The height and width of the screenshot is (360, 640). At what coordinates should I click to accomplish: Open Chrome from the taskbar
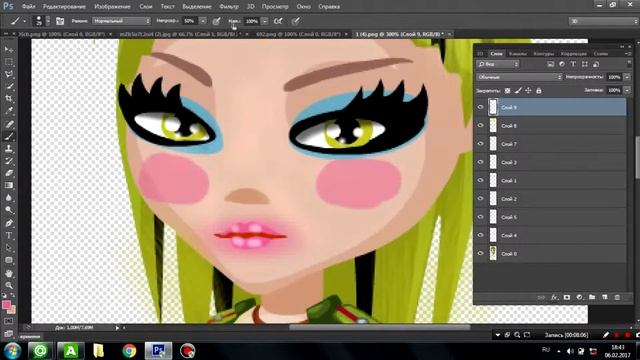pos(129,351)
